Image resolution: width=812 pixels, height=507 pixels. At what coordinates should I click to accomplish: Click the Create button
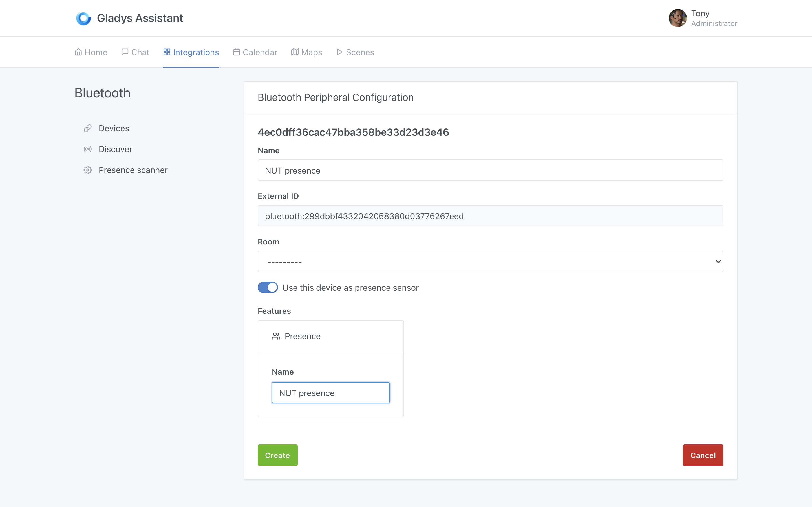pos(277,455)
